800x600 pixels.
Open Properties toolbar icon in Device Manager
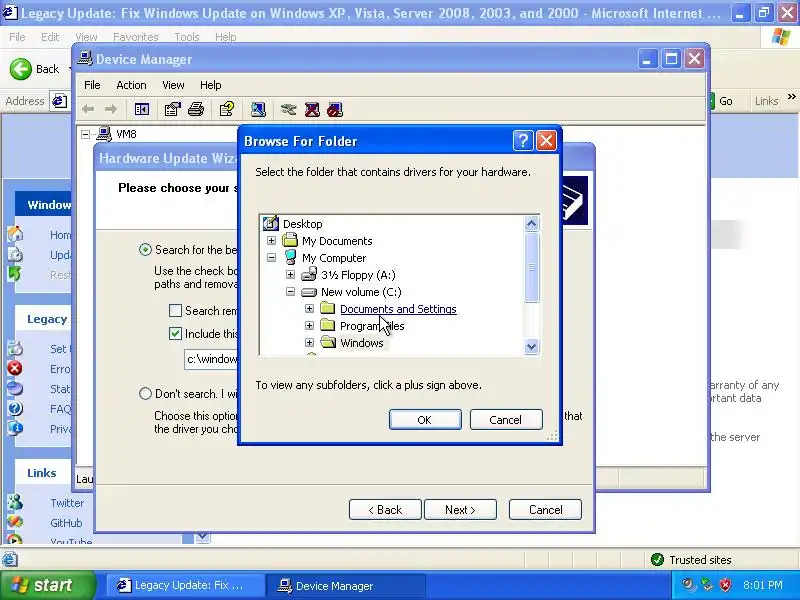172,109
